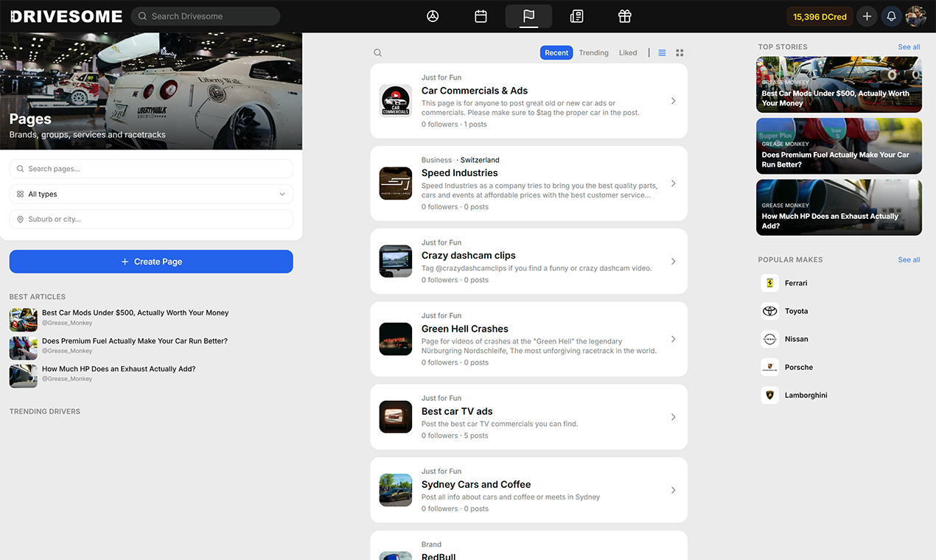Viewport: 936px width, 560px height.
Task: Open the gift rewards icon
Action: [x=624, y=16]
